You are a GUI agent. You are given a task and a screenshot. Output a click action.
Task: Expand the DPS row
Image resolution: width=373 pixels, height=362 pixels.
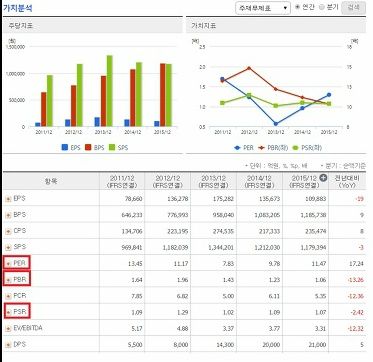pos(8,345)
